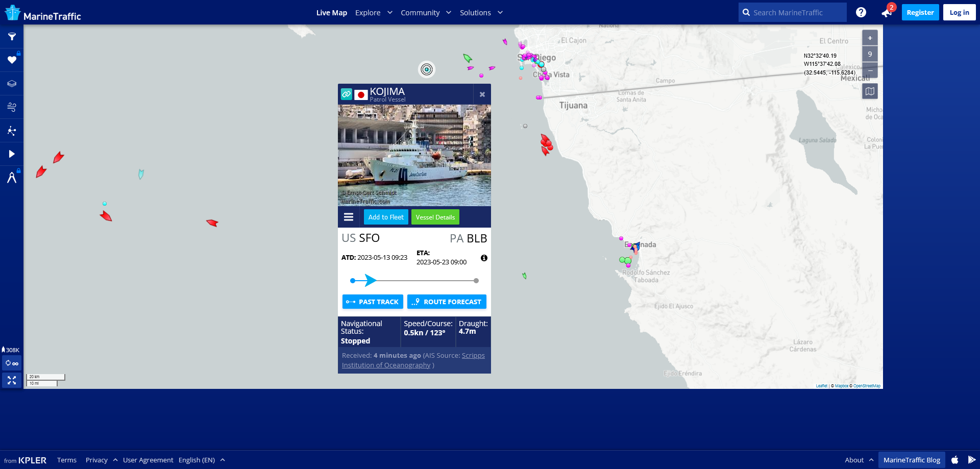The width and height of the screenshot is (980, 469).
Task: Open the English (EN) language selector
Action: point(197,460)
